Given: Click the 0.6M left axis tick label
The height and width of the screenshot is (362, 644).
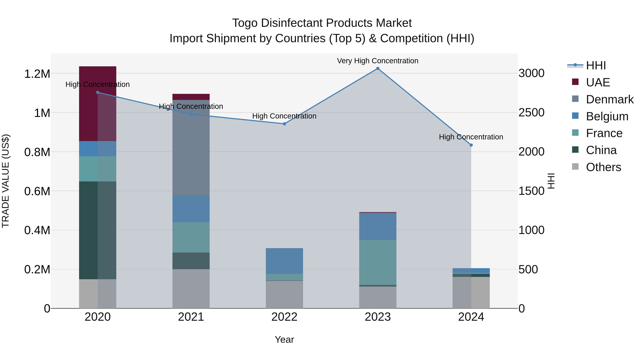Looking at the screenshot, I should (x=37, y=191).
